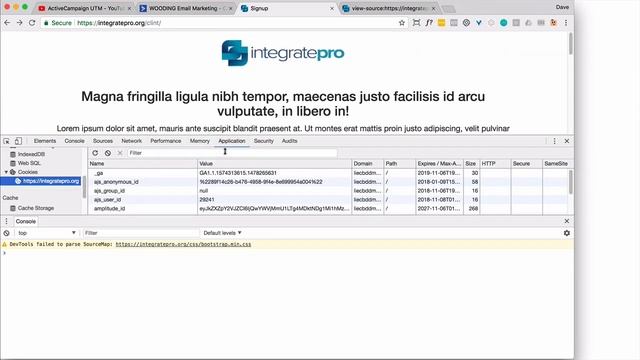Sort cookies by Value column header
The width and height of the screenshot is (640, 360).
[274, 164]
